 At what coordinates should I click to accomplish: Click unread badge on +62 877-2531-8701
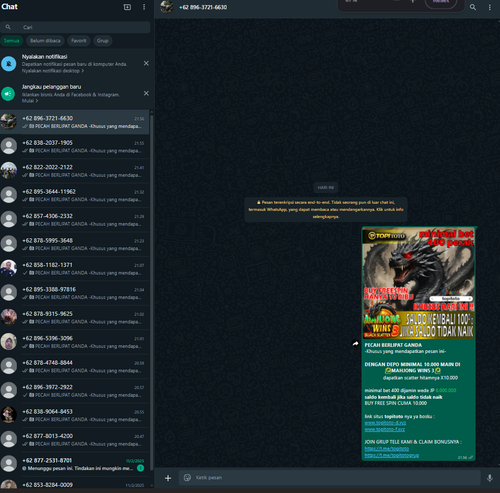pos(140,468)
